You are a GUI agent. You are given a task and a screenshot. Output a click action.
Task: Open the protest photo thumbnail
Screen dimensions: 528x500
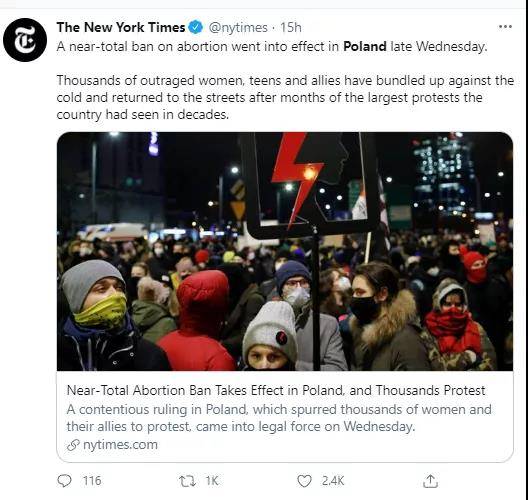[x=285, y=252]
